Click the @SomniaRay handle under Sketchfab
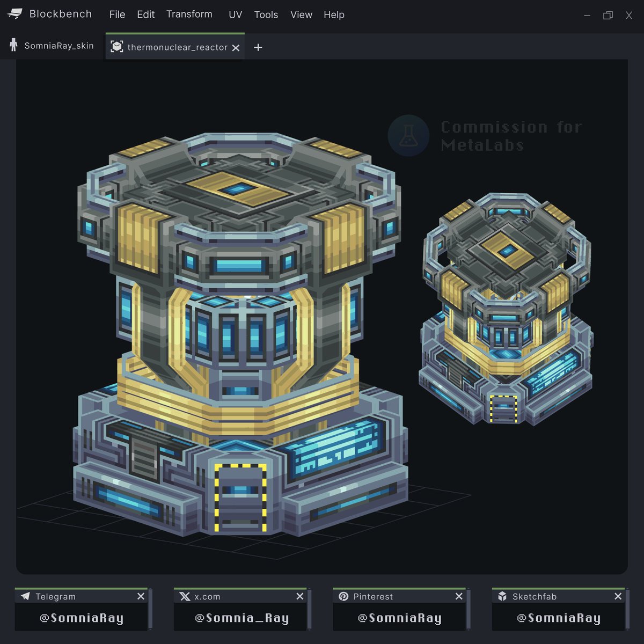Screen dimensions: 644x644 coord(559,618)
